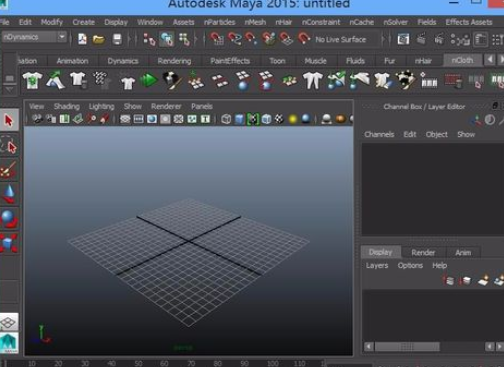Toggle resolution gate blue sphere icon
504x367 pixels.
[x=152, y=119]
